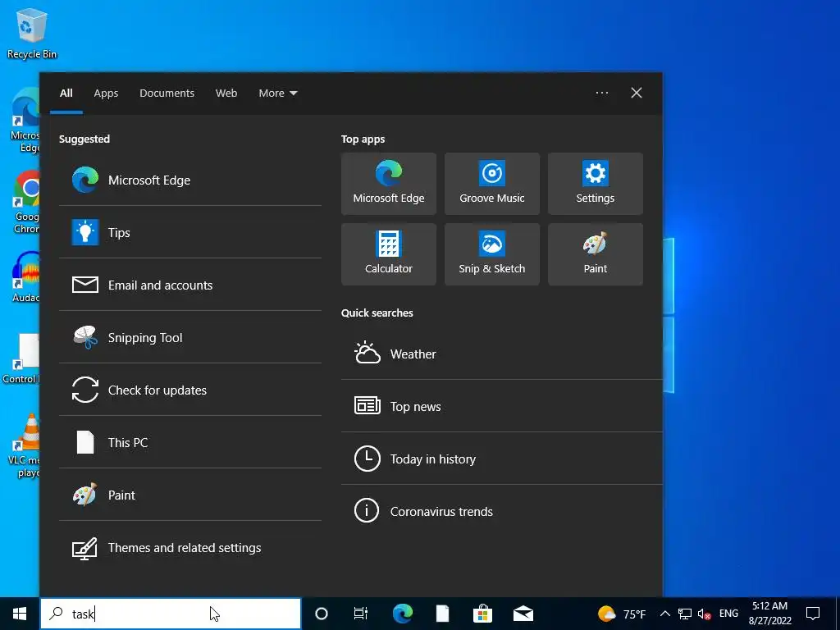The width and height of the screenshot is (840, 630).
Task: Run the Top news quick search
Action: 501,406
